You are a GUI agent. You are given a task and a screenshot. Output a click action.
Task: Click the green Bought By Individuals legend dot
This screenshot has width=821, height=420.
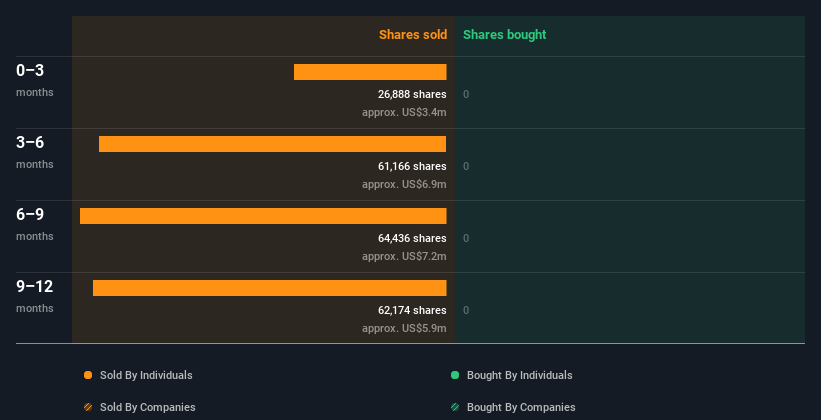point(455,375)
